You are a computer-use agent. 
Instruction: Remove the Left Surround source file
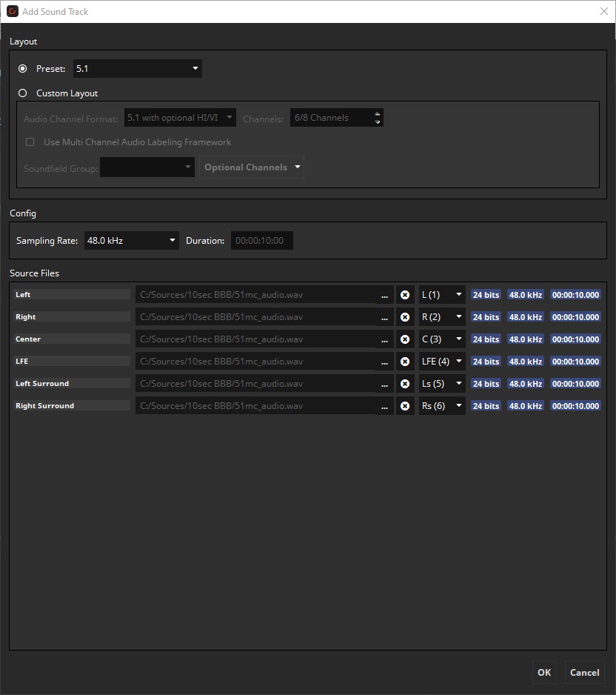pos(405,384)
